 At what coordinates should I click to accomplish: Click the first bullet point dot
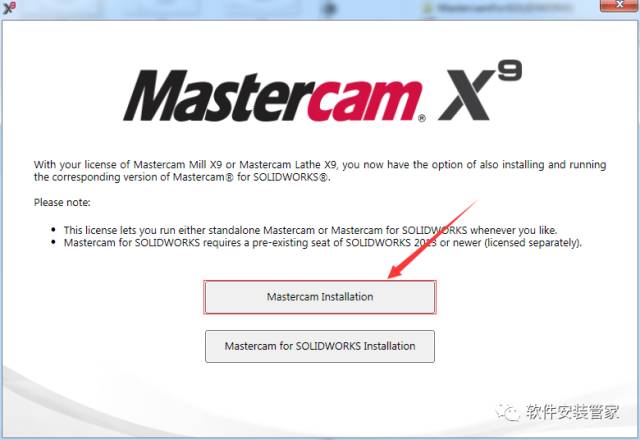tap(53, 230)
